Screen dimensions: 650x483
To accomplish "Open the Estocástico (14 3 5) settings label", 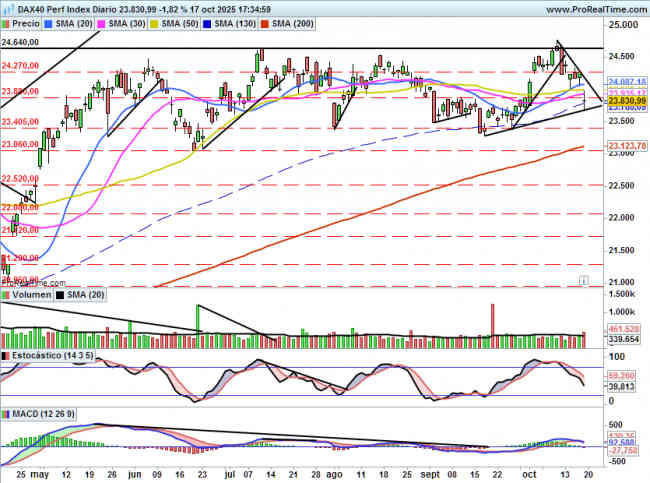I will (x=52, y=355).
